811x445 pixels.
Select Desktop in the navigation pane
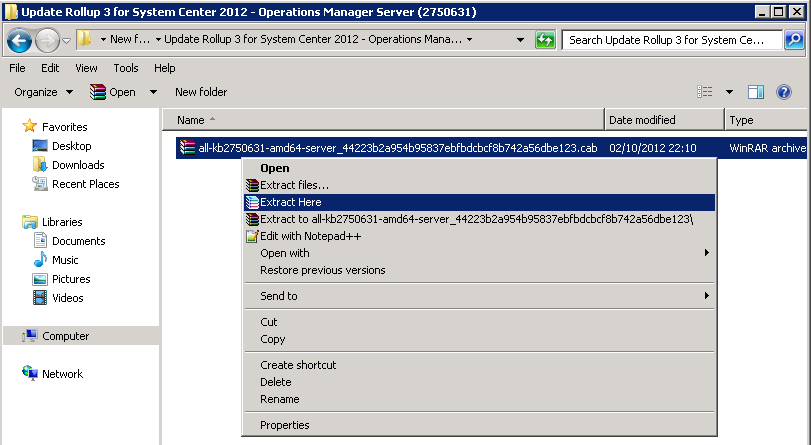(71, 146)
